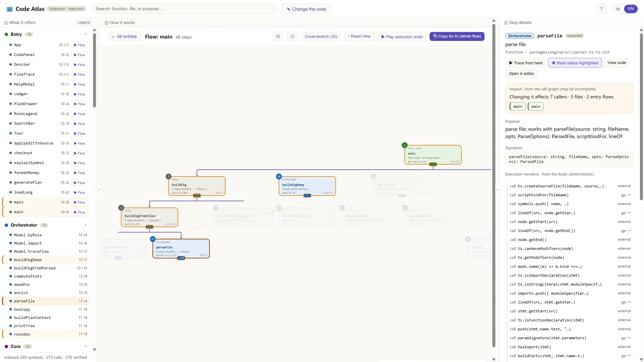Viewport: 644px width, 362px height.
Task: Click the Change the code button
Action: tap(306, 9)
